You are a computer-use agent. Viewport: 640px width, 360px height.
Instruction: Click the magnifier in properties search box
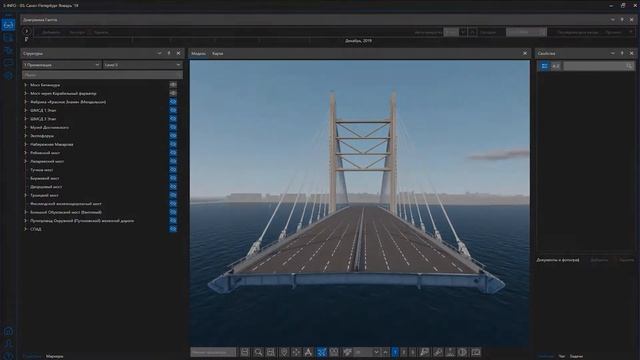coord(629,66)
